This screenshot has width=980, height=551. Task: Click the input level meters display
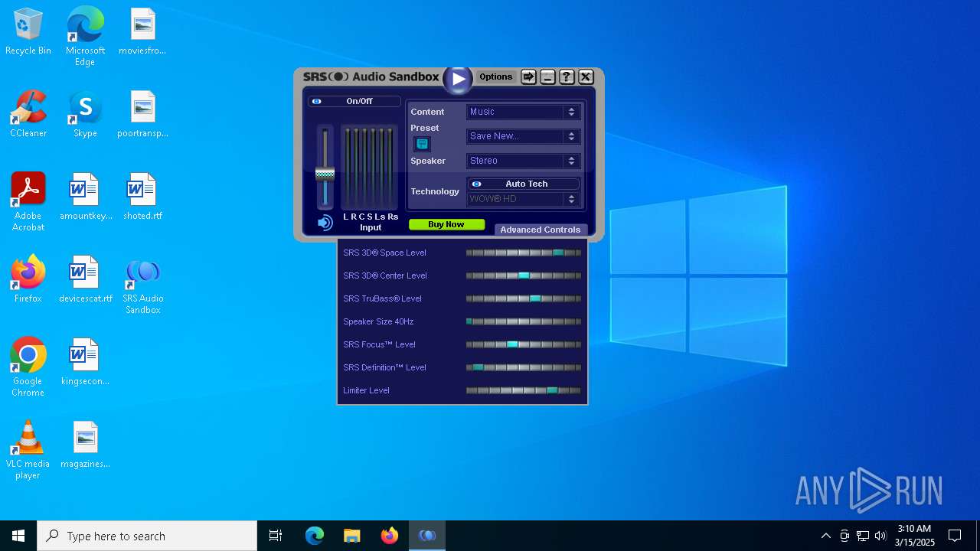click(369, 168)
